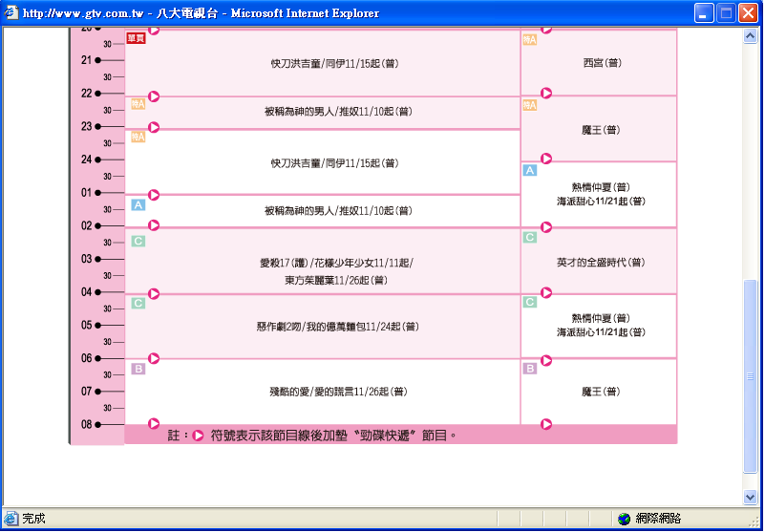This screenshot has height=532, width=765.
Task: Click the vertical scrollbar thumb
Action: pos(750,375)
